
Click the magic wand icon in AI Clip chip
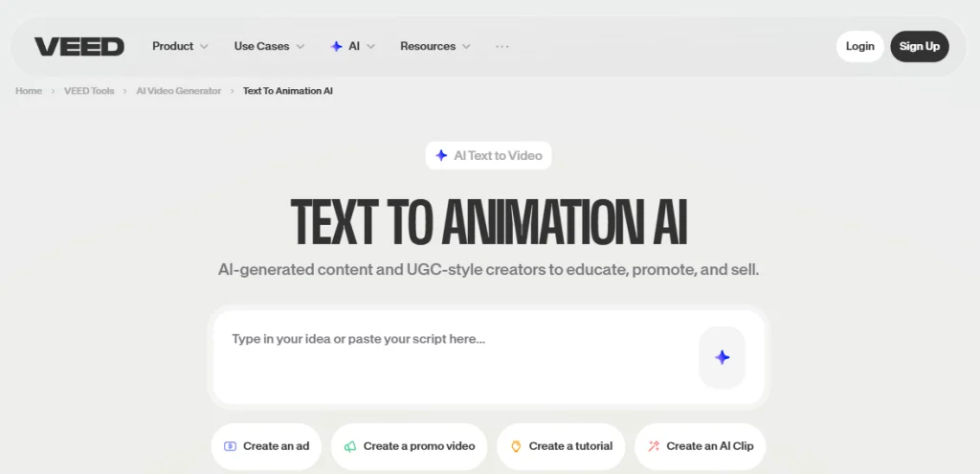pos(654,446)
